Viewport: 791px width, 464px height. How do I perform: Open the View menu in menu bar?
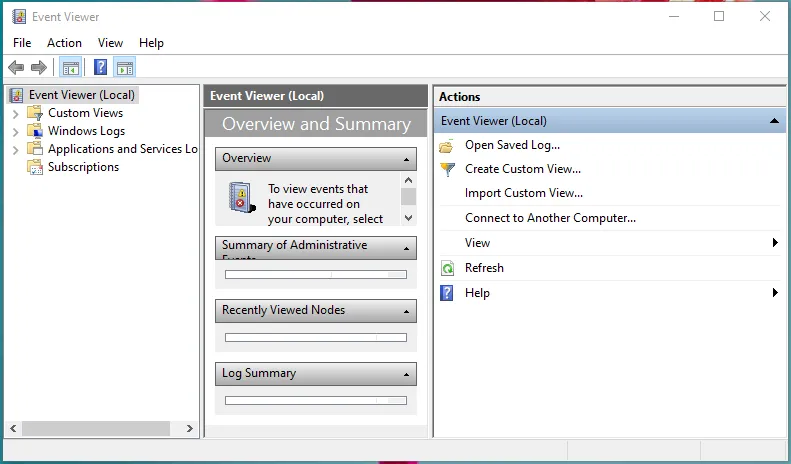pyautogui.click(x=110, y=43)
